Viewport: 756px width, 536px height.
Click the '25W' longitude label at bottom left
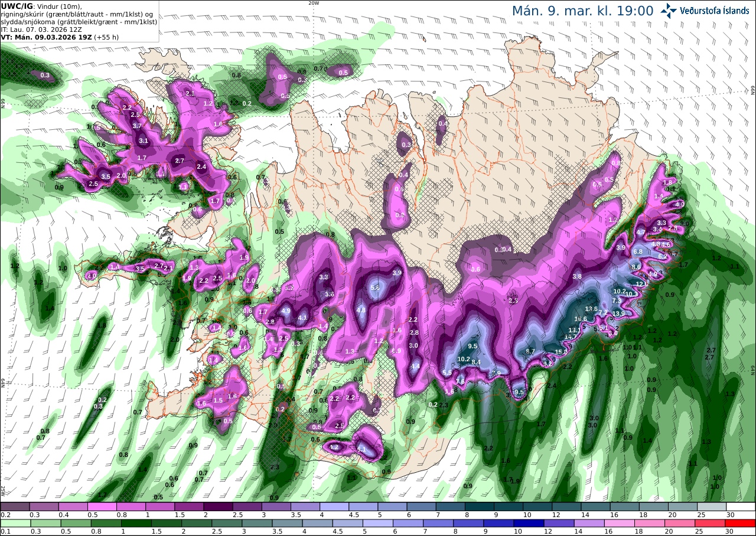coord(3,491)
